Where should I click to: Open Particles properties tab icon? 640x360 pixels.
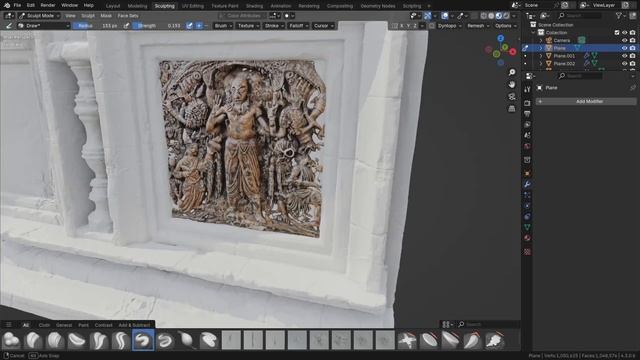[x=527, y=195]
